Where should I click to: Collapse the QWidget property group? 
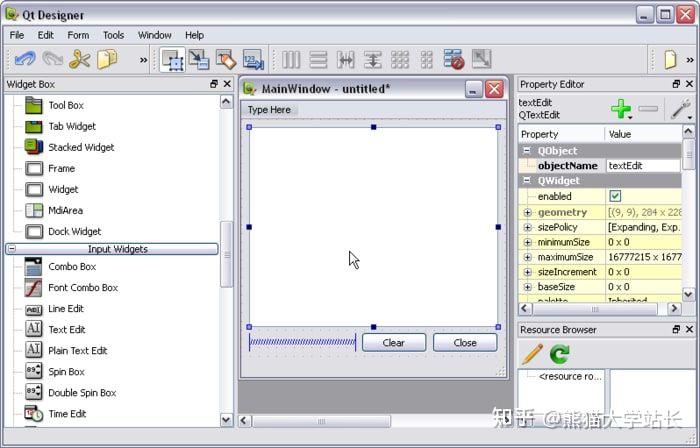pyautogui.click(x=527, y=180)
